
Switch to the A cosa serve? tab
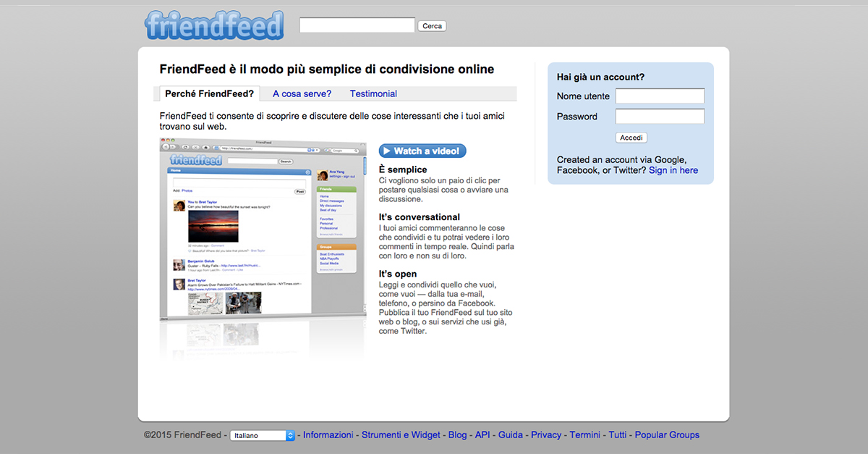[302, 93]
